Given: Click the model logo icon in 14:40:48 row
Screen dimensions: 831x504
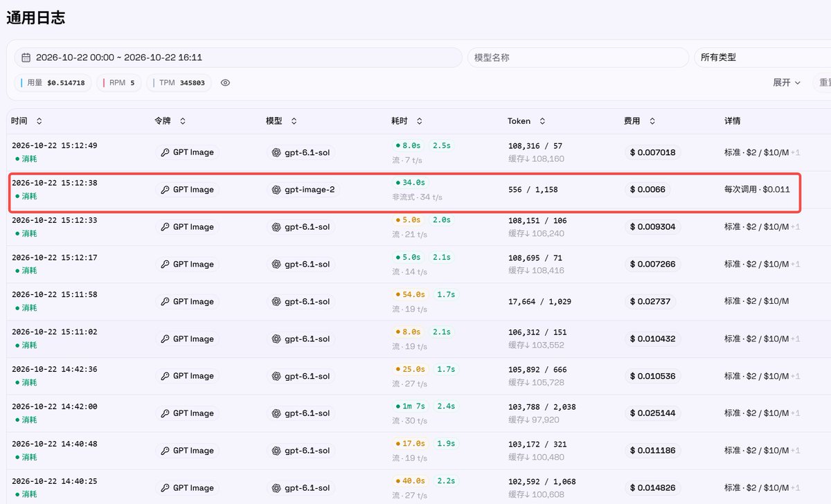Looking at the screenshot, I should (x=276, y=451).
